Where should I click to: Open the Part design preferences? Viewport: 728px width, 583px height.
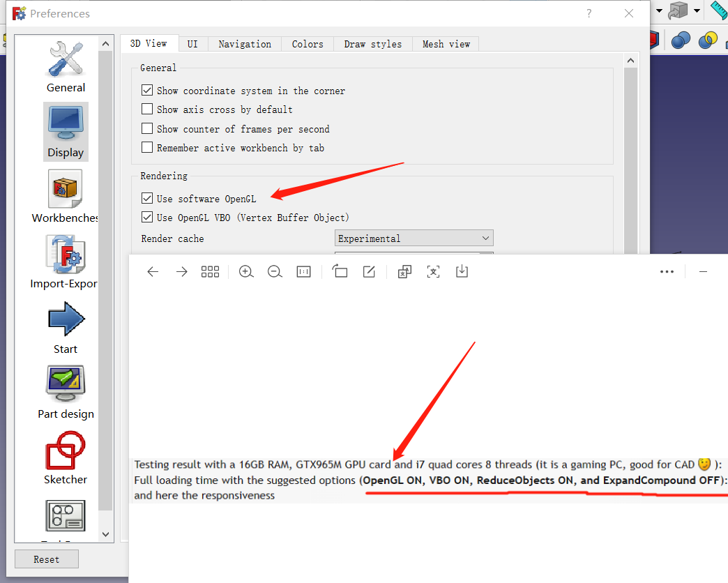[66, 392]
